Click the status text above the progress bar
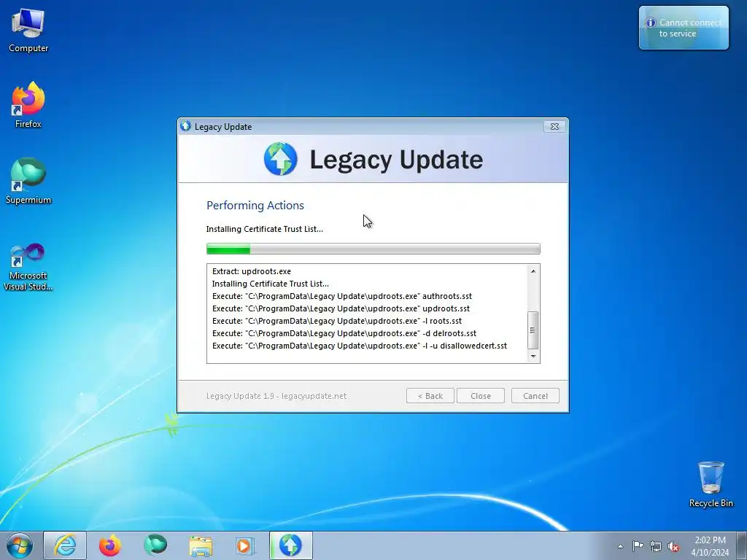 (264, 229)
